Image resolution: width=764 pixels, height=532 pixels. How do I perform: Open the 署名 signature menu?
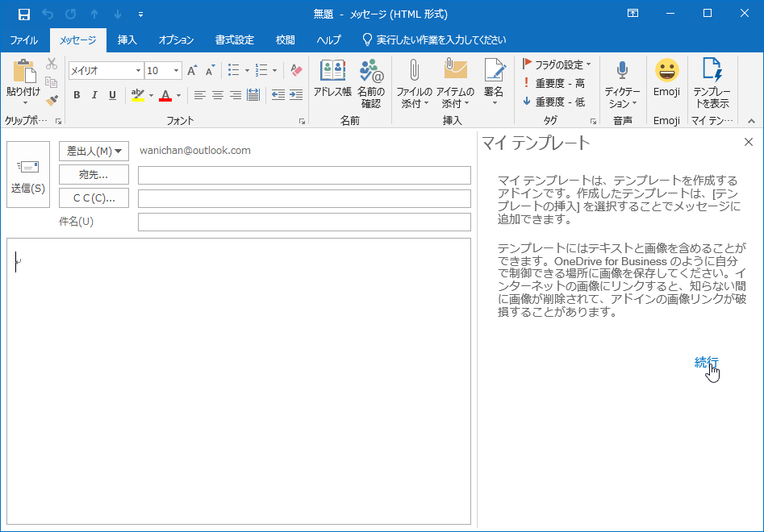coord(494,81)
